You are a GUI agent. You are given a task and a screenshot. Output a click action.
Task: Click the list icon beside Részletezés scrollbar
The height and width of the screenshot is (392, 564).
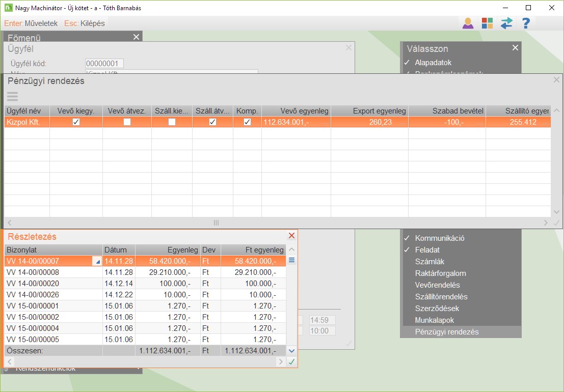point(292,260)
